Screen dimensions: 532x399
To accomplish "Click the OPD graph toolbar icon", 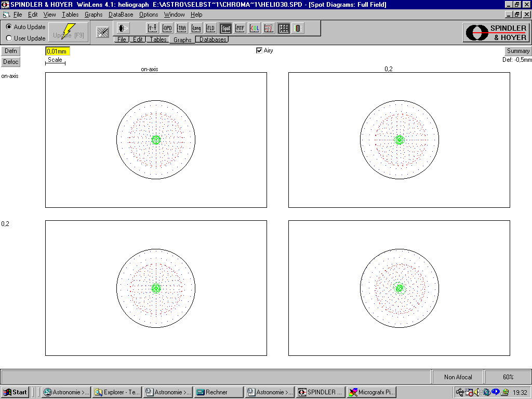I will [x=167, y=28].
